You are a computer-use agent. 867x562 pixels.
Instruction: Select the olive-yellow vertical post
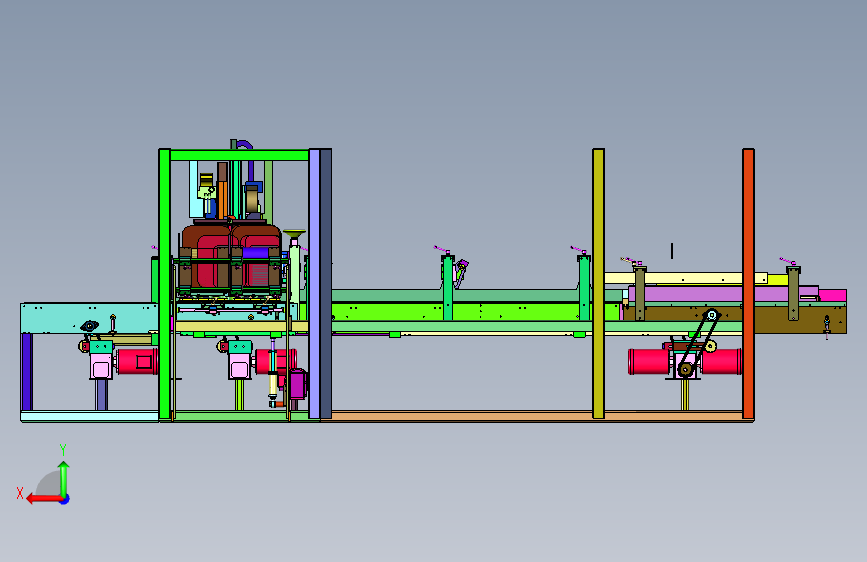pyautogui.click(x=598, y=283)
